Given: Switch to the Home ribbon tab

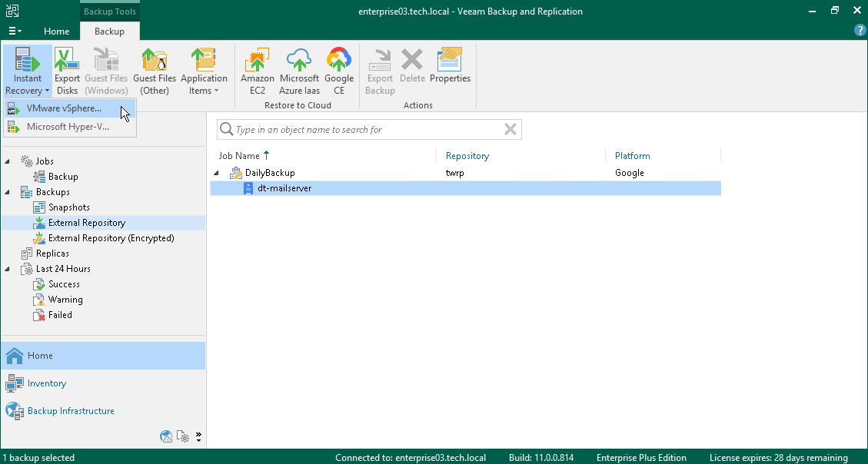Looking at the screenshot, I should (56, 31).
